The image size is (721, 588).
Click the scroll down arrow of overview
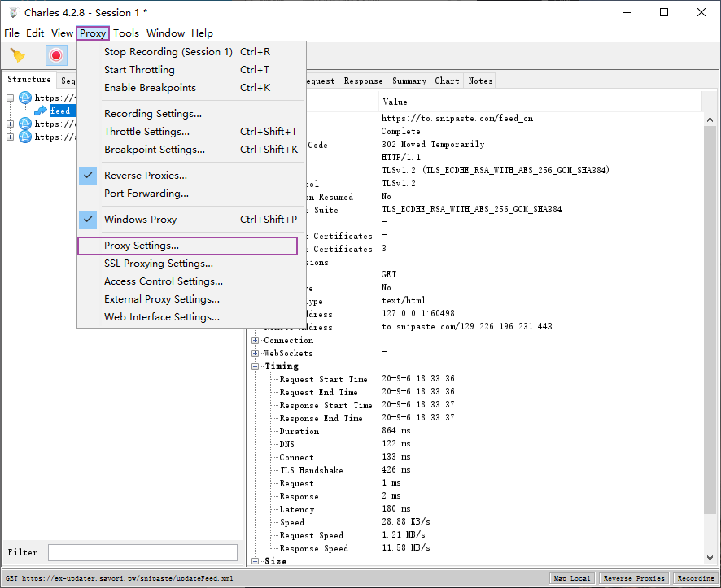tap(710, 558)
